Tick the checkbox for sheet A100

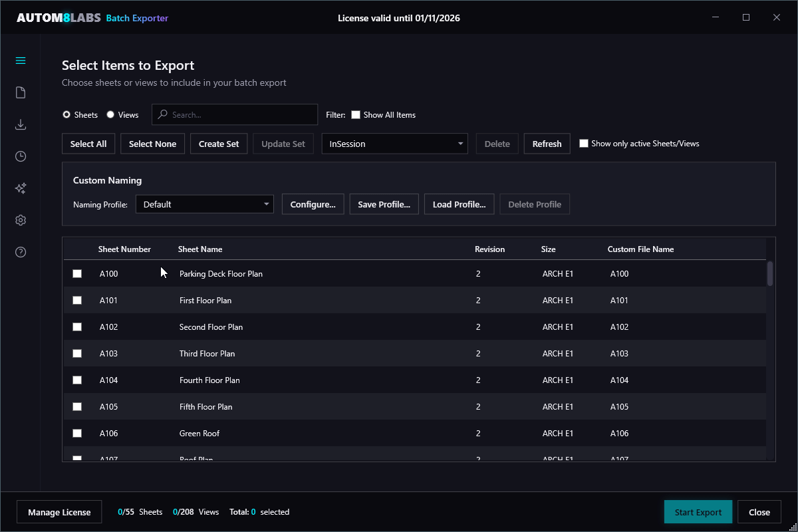(x=76, y=273)
